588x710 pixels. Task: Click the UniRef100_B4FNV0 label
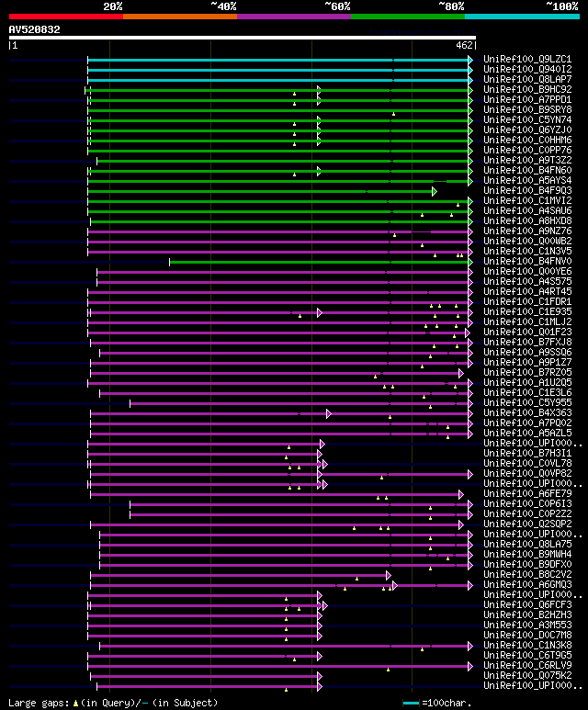(527, 261)
